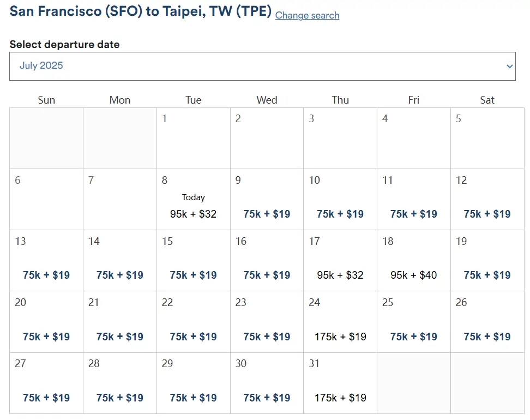
Task: Choose July 30 Wednesday departure
Action: pyautogui.click(x=267, y=383)
